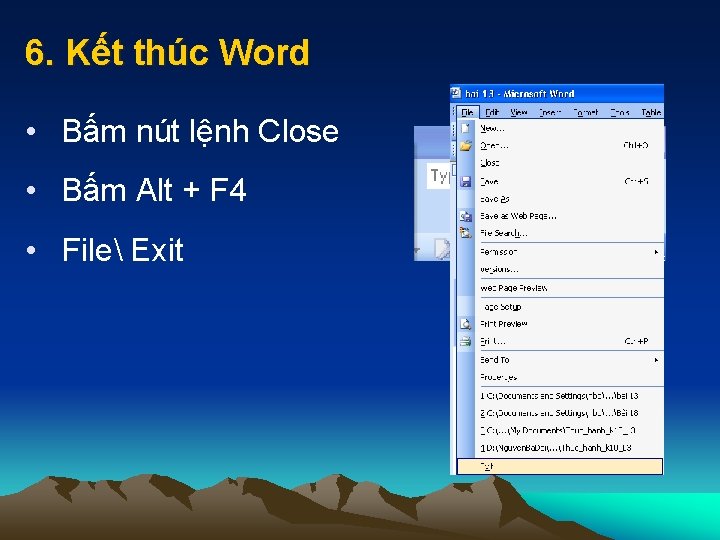Open the Edit menu
This screenshot has height=540, width=720.
click(492, 112)
